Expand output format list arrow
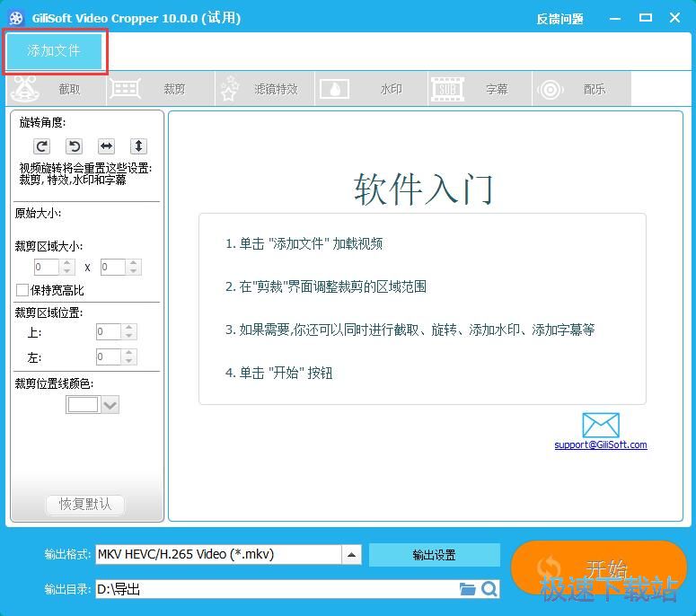 tap(351, 555)
